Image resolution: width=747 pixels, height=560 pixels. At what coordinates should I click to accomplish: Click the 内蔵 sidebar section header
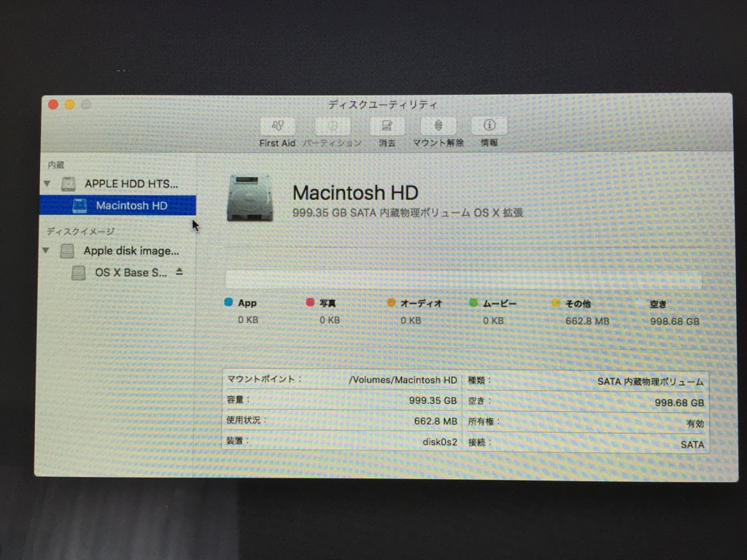pos(55,165)
